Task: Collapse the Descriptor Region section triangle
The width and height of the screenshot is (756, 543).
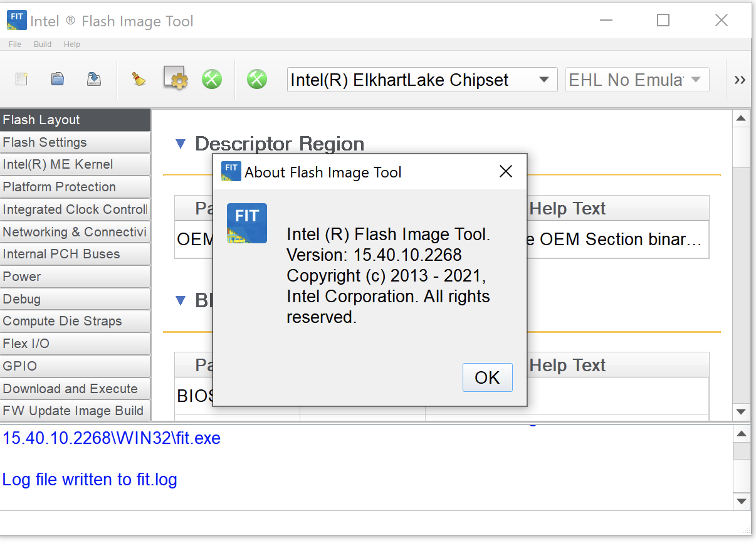Action: 181,144
